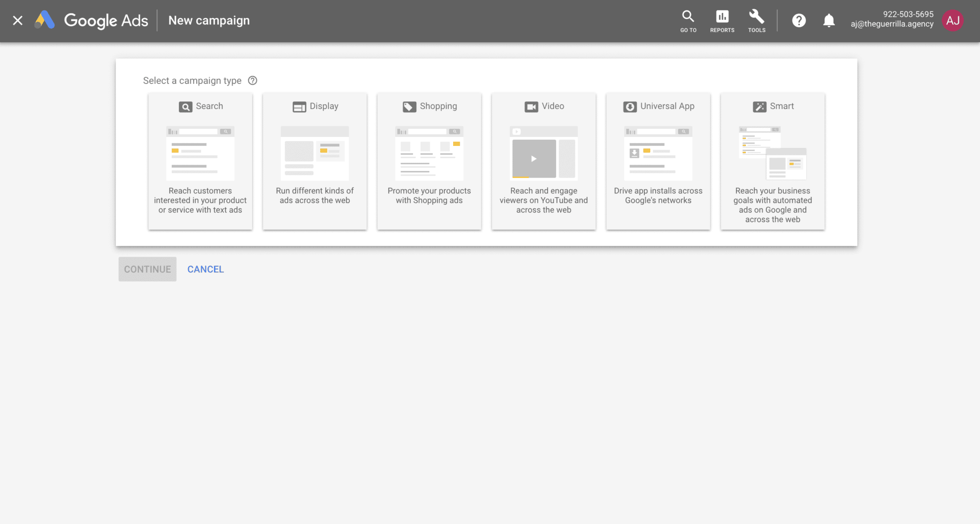Choose the Display campaign type label

coord(324,106)
